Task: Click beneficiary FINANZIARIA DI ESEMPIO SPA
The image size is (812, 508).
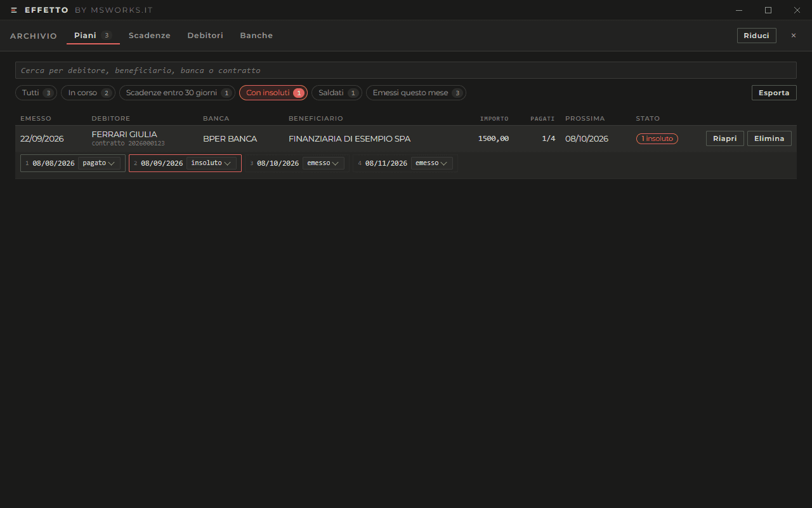Action: click(x=350, y=138)
